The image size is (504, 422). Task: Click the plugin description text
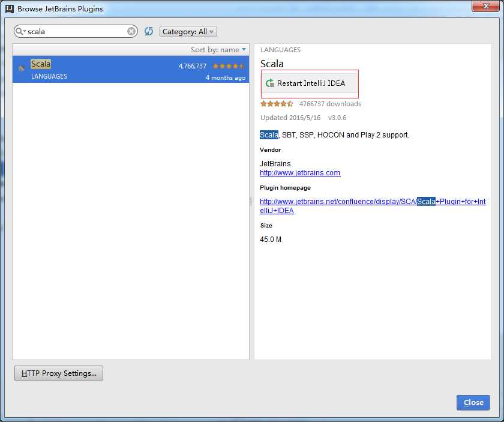click(334, 135)
